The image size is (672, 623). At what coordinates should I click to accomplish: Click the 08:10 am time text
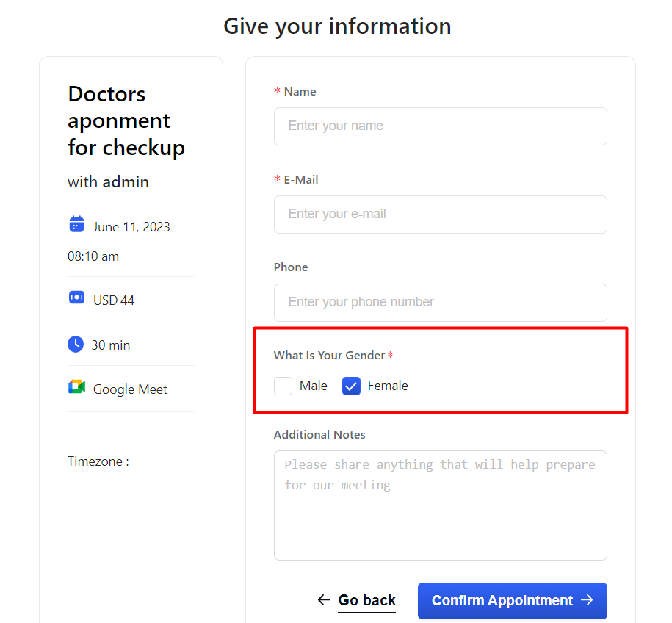(93, 256)
